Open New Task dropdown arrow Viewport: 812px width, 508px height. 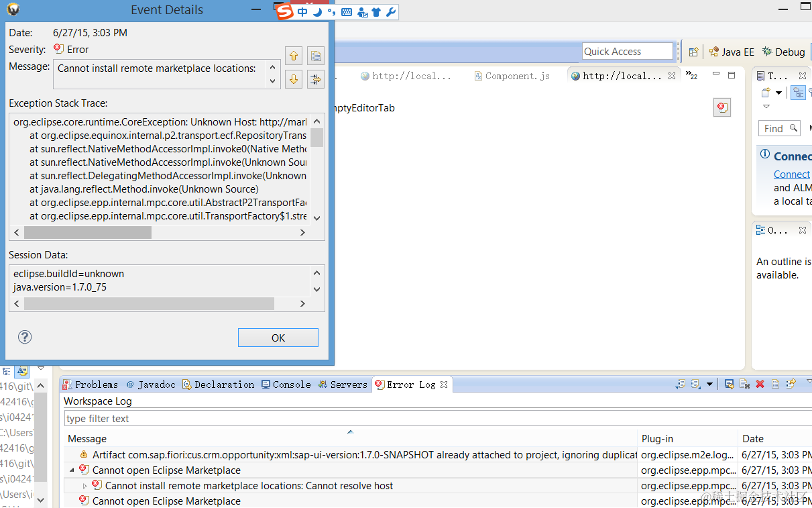[x=778, y=93]
